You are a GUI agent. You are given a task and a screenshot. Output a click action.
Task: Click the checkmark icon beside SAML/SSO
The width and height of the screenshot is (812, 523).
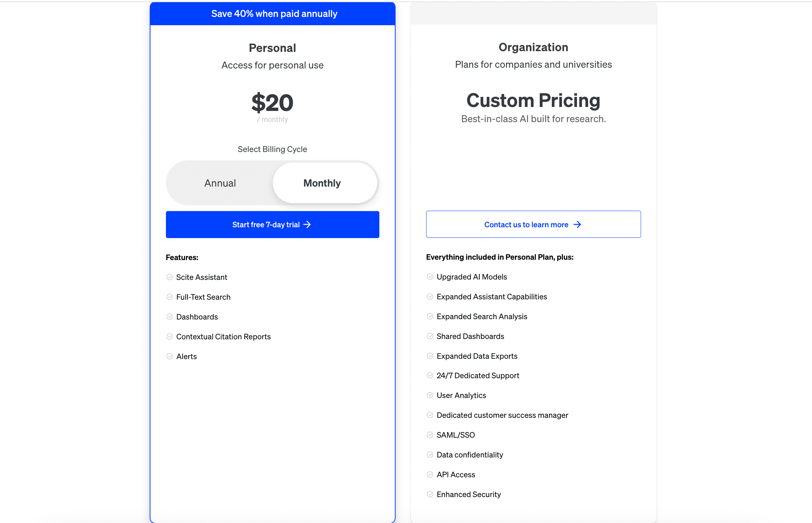point(430,435)
